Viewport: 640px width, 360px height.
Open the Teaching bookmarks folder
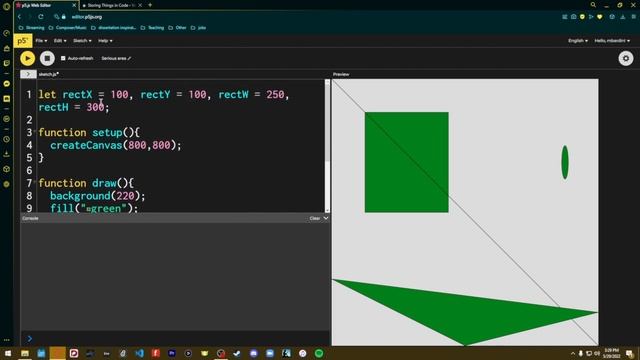point(152,28)
